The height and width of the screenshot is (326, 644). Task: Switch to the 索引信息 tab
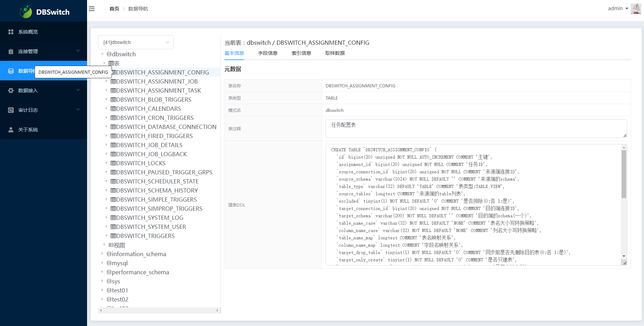click(301, 53)
